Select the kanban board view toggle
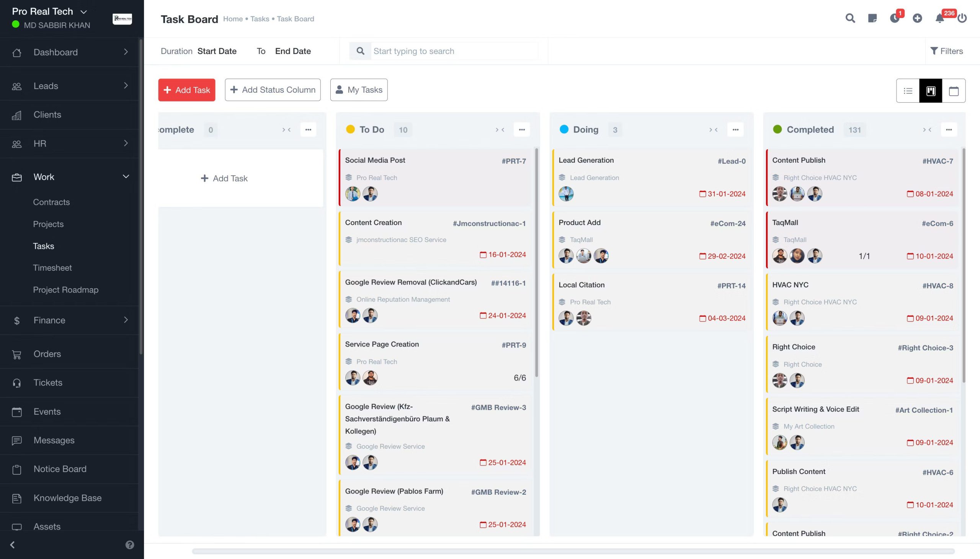The height and width of the screenshot is (559, 980). (931, 91)
